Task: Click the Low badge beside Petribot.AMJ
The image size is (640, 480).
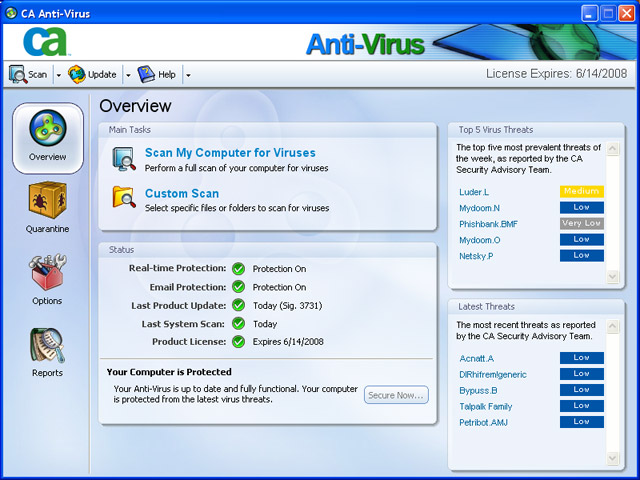Action: [x=582, y=422]
